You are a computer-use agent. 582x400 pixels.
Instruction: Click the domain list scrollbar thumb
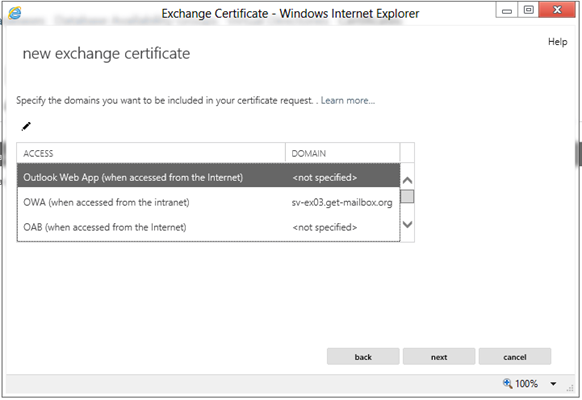point(407,196)
